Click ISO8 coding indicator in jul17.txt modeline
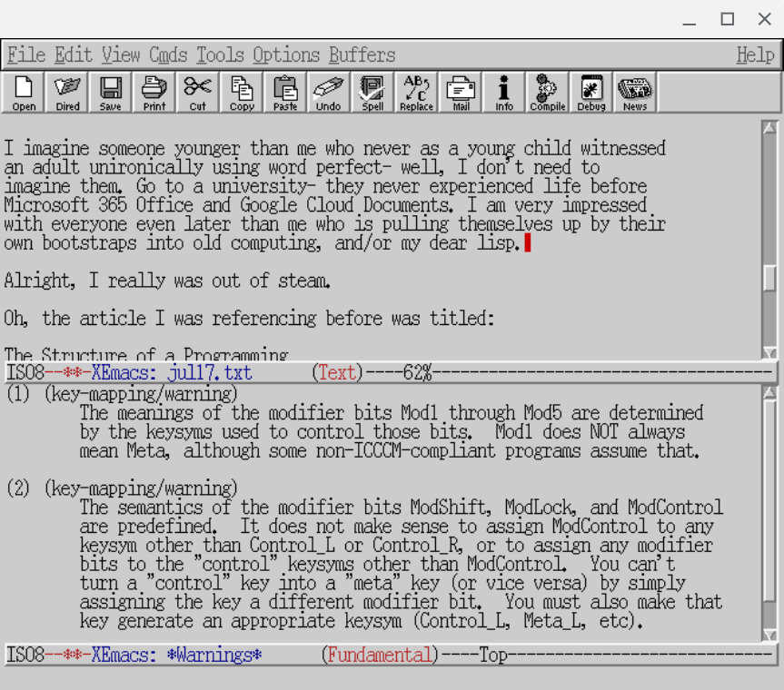784x690 pixels. (x=25, y=373)
